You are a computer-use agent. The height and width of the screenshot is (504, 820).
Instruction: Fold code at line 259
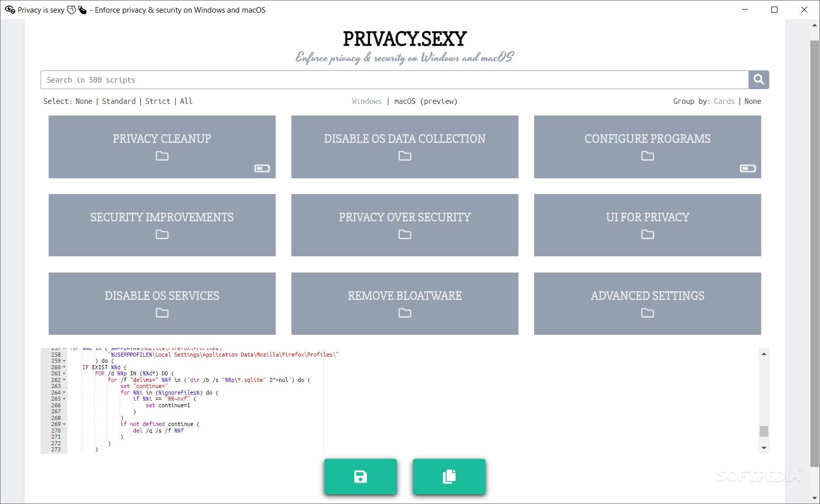(x=64, y=361)
